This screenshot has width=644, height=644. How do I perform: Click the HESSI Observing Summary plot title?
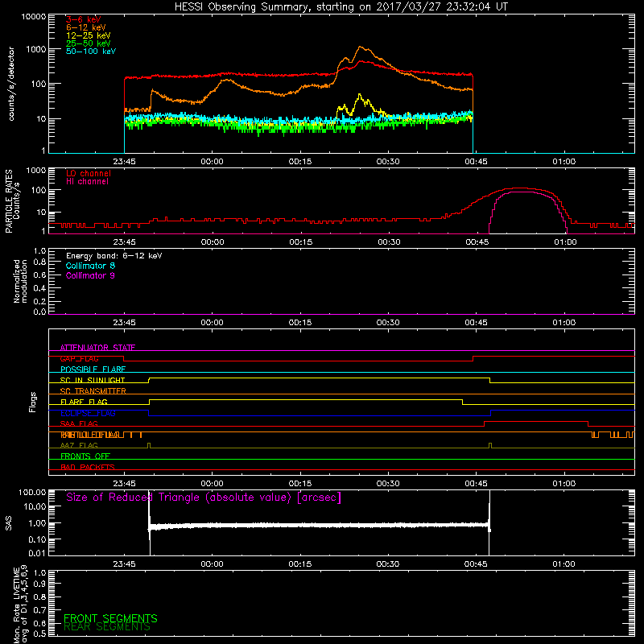pos(341,7)
